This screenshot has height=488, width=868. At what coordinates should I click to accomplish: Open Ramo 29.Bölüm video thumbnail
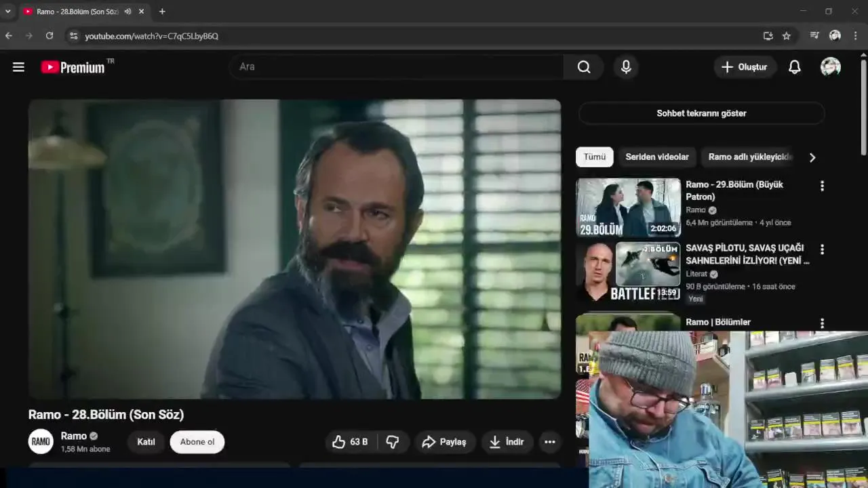[x=628, y=207]
